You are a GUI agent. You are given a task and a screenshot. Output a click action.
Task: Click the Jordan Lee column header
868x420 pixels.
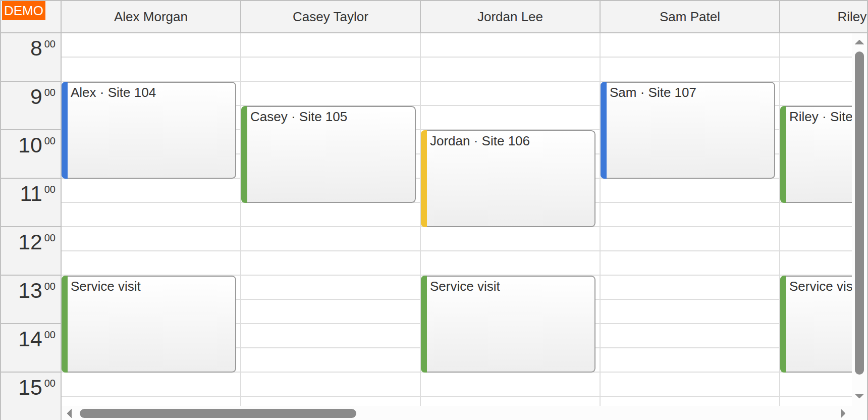coord(510,17)
